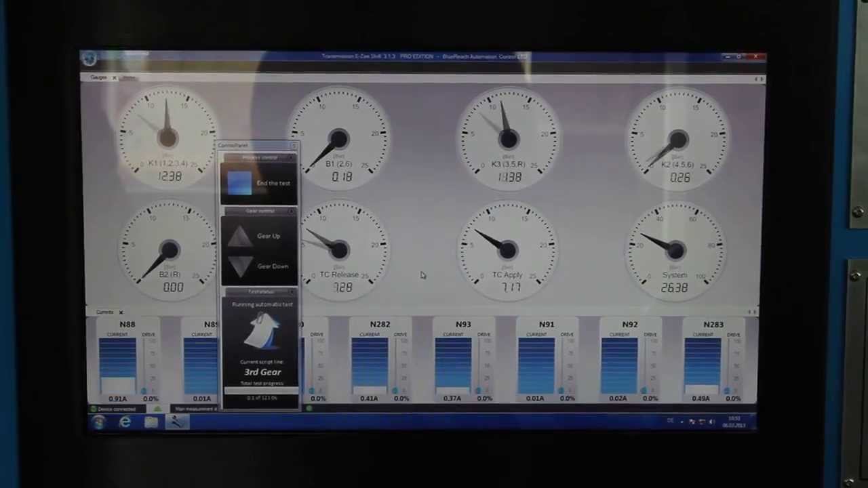This screenshot has width=868, height=488.
Task: Click the speaker volume tray icon
Action: [x=711, y=422]
